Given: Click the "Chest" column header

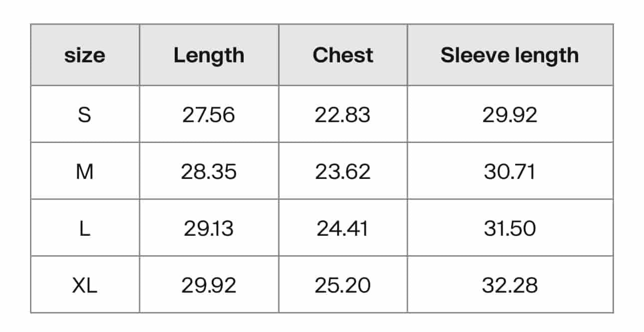Looking at the screenshot, I should [343, 55].
